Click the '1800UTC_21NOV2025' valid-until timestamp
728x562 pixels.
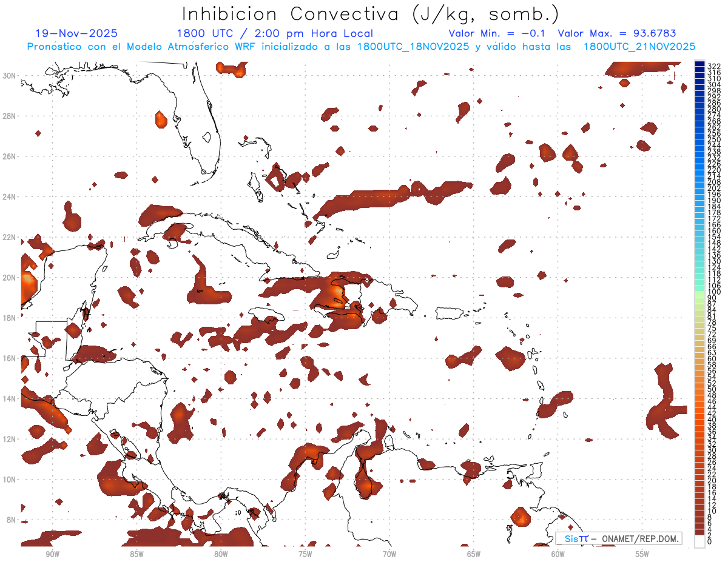(x=639, y=47)
